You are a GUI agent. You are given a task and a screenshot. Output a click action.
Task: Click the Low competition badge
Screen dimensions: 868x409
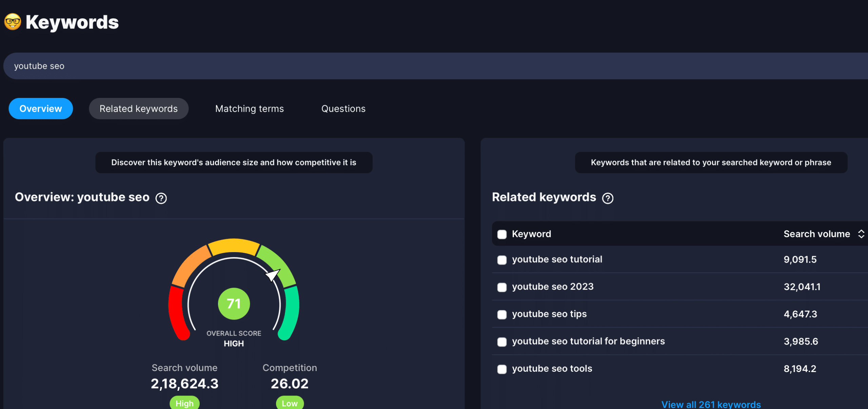tap(290, 403)
